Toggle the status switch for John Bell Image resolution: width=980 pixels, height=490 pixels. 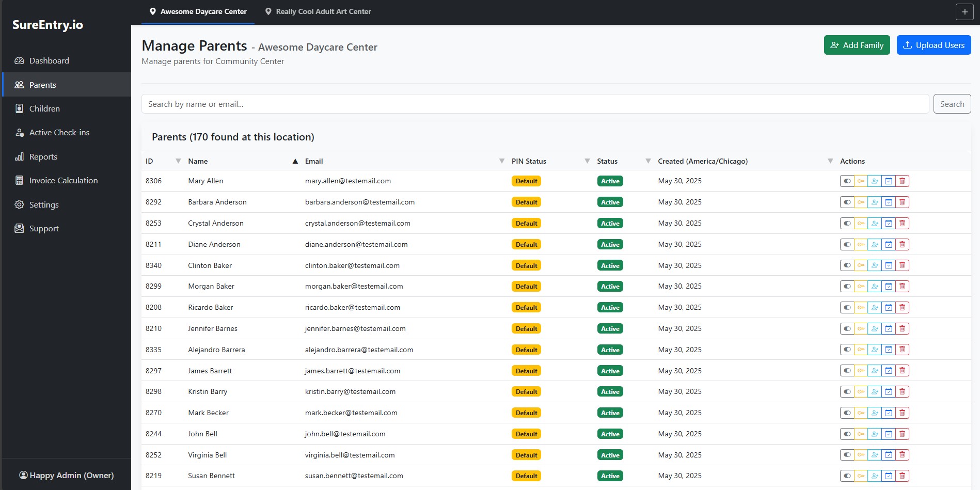click(847, 434)
